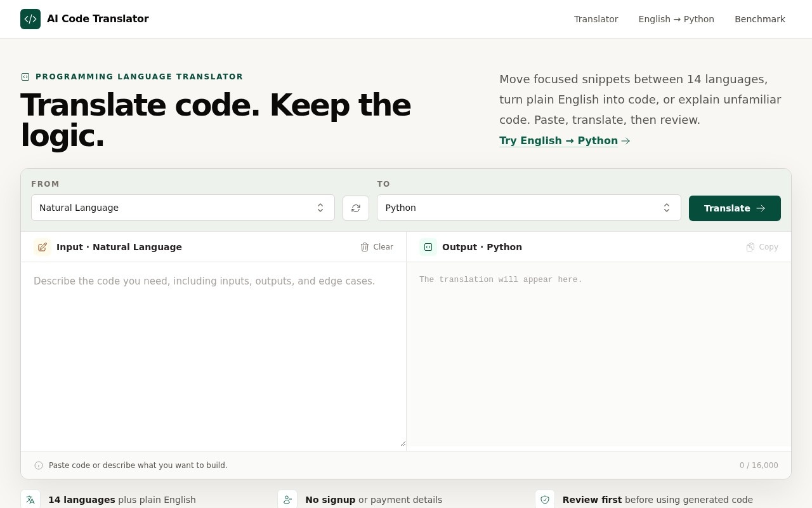Click the Translate button
Viewport: 812px width, 508px height.
click(x=735, y=208)
